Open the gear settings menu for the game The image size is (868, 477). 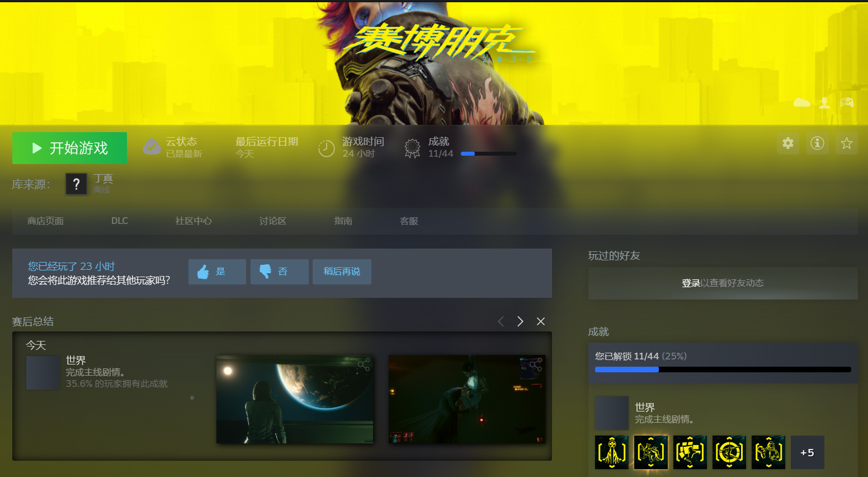[788, 143]
